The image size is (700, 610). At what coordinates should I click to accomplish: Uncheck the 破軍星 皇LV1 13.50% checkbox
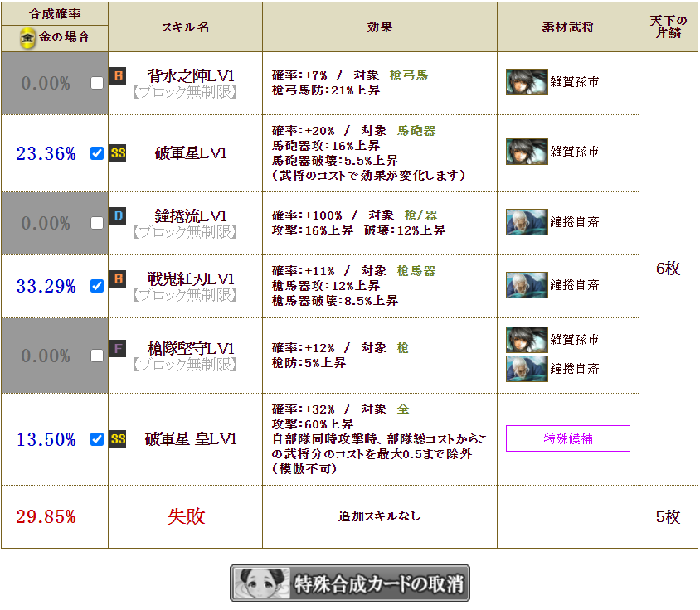click(x=97, y=439)
